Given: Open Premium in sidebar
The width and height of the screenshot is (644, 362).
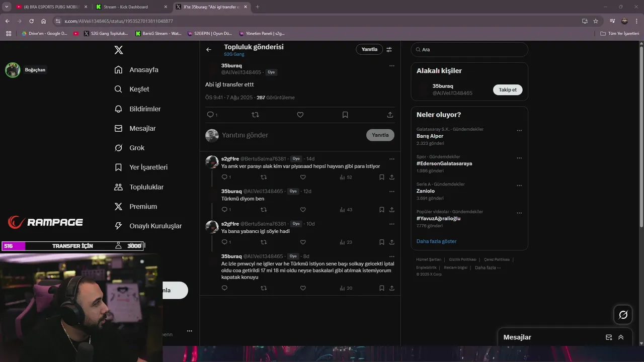Looking at the screenshot, I should tap(136, 206).
